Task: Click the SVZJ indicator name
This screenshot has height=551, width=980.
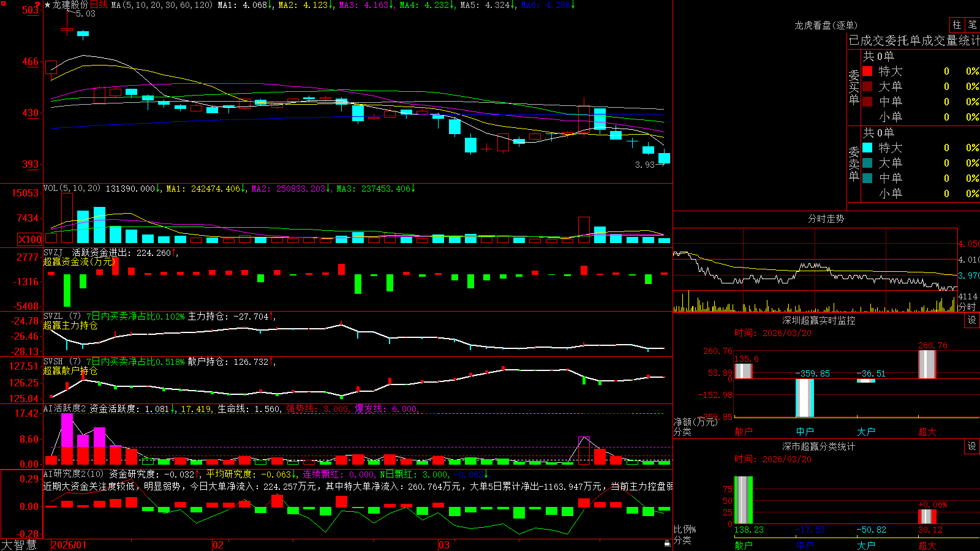Action: pos(53,252)
